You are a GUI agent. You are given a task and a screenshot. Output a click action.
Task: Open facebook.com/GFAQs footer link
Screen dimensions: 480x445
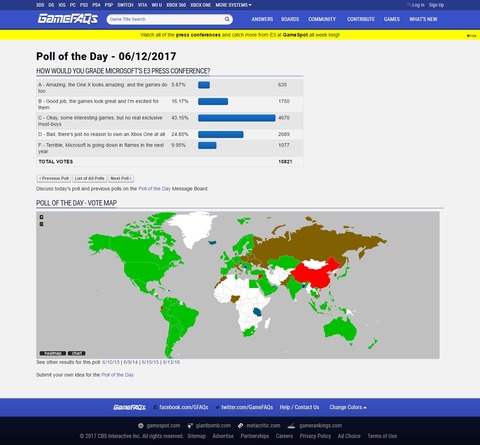click(x=181, y=407)
